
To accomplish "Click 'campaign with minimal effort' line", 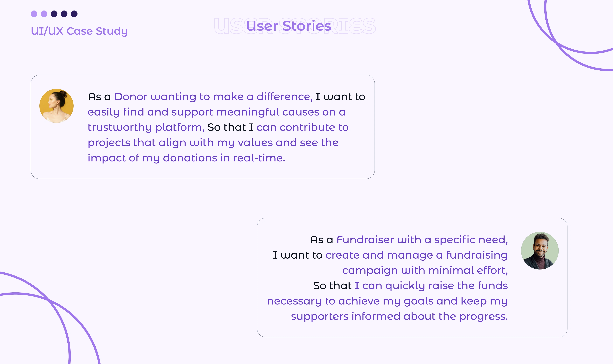I will (x=425, y=270).
